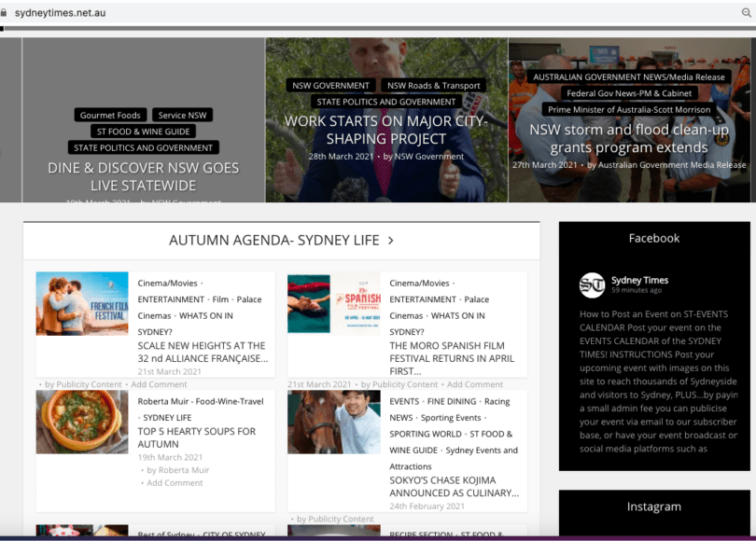
Task: Open the Top 5 Hearty Soups for Autumn article
Action: [x=197, y=437]
